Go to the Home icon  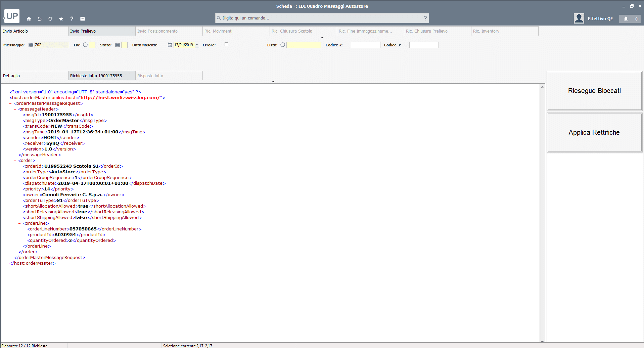[x=29, y=19]
